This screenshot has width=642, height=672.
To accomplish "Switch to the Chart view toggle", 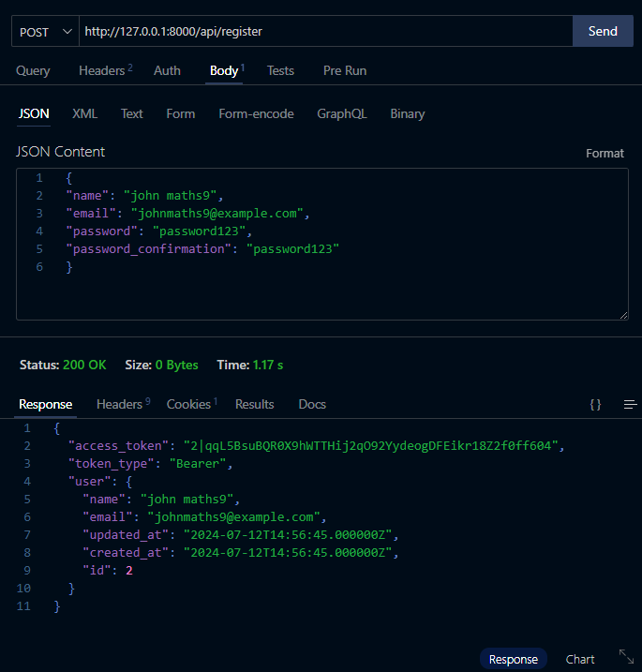I will [x=580, y=659].
